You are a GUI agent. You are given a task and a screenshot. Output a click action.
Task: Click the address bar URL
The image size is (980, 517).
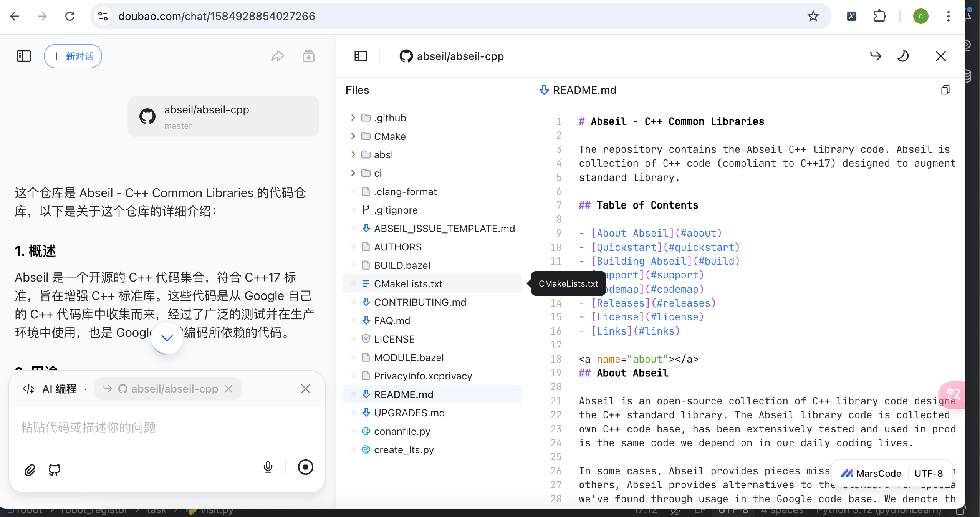pyautogui.click(x=217, y=16)
